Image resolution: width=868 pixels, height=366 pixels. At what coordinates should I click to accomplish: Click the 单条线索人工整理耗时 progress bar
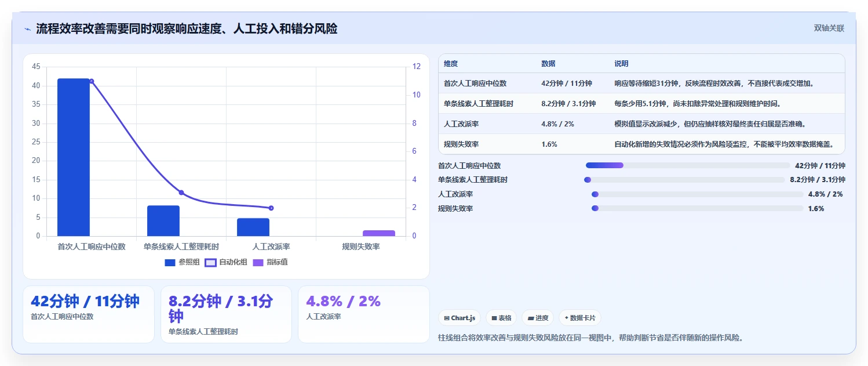coord(685,180)
